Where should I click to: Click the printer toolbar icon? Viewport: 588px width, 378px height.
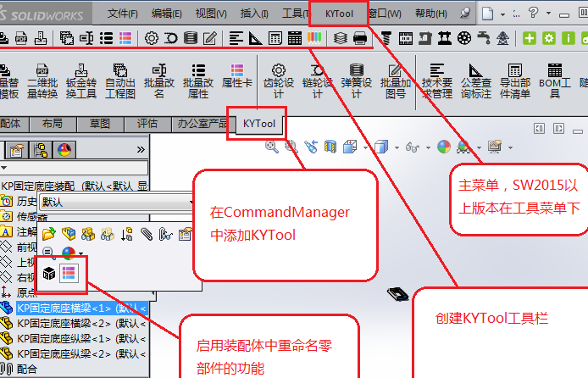pos(360,38)
